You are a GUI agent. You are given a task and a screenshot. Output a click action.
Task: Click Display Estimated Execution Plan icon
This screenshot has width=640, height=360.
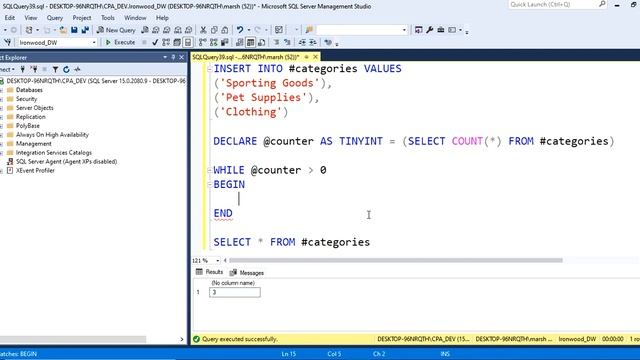click(x=166, y=42)
